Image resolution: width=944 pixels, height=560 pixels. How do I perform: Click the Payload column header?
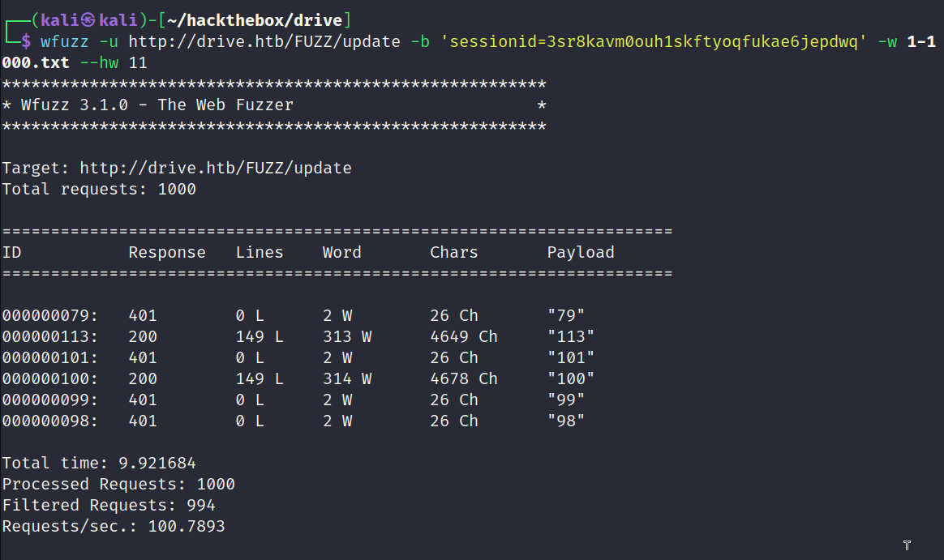581,253
